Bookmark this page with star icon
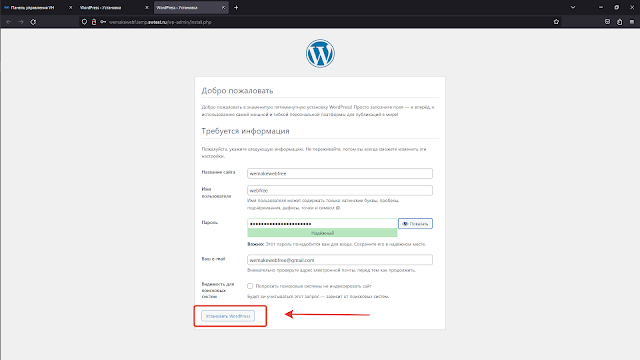 click(x=556, y=22)
